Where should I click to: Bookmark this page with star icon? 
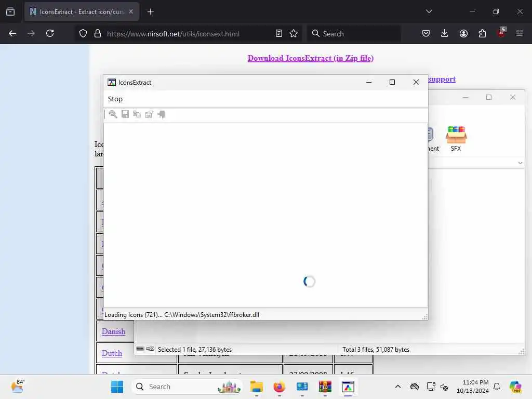point(294,34)
